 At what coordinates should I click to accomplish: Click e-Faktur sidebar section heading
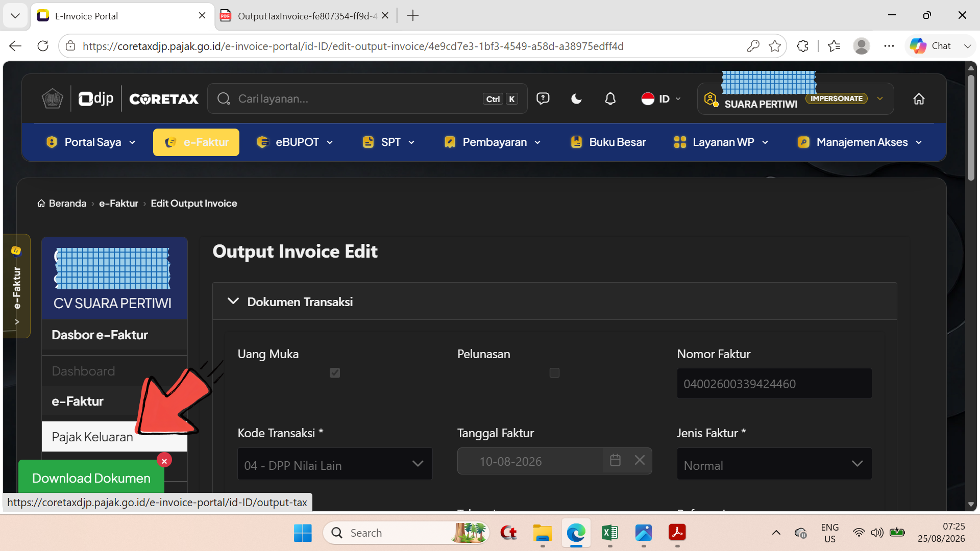[x=78, y=401]
